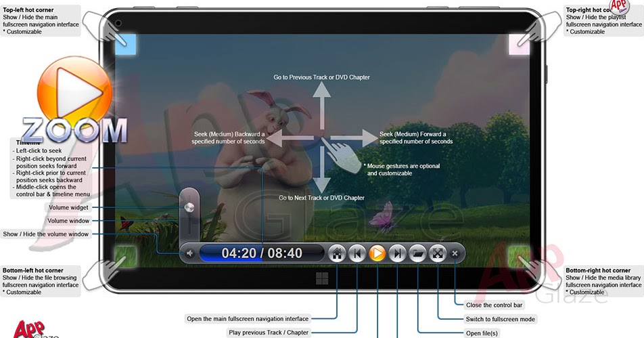Open files with the folder icon
Image resolution: width=644 pixels, height=338 pixels.
pos(417,253)
